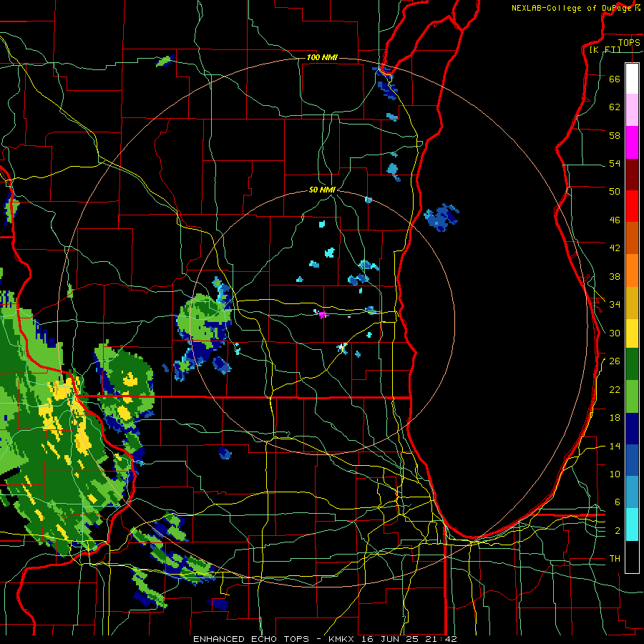This screenshot has height=644, width=644.
Task: Click the '54' legend value
Action: click(615, 163)
